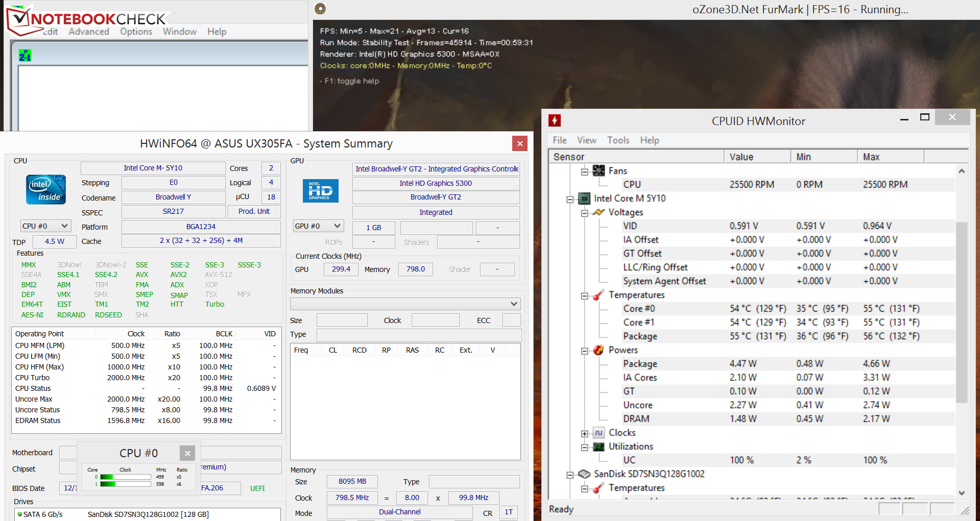The height and width of the screenshot is (521, 980).
Task: Expand the Clocks tree node
Action: point(584,433)
